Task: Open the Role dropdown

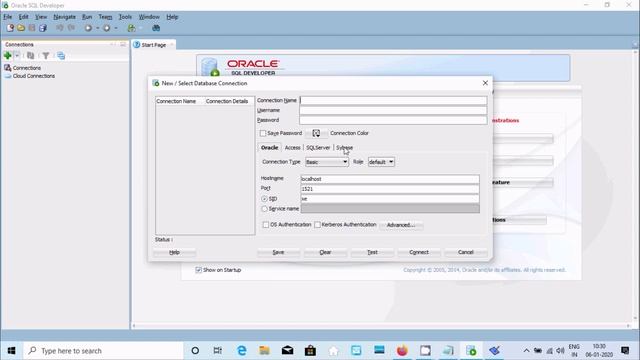Action: (381, 162)
